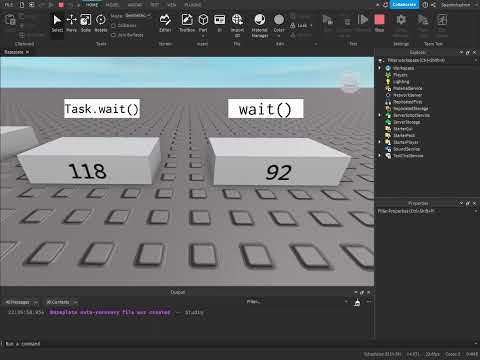Click the Collaborate button
The image size is (480, 360).
pos(404,5)
